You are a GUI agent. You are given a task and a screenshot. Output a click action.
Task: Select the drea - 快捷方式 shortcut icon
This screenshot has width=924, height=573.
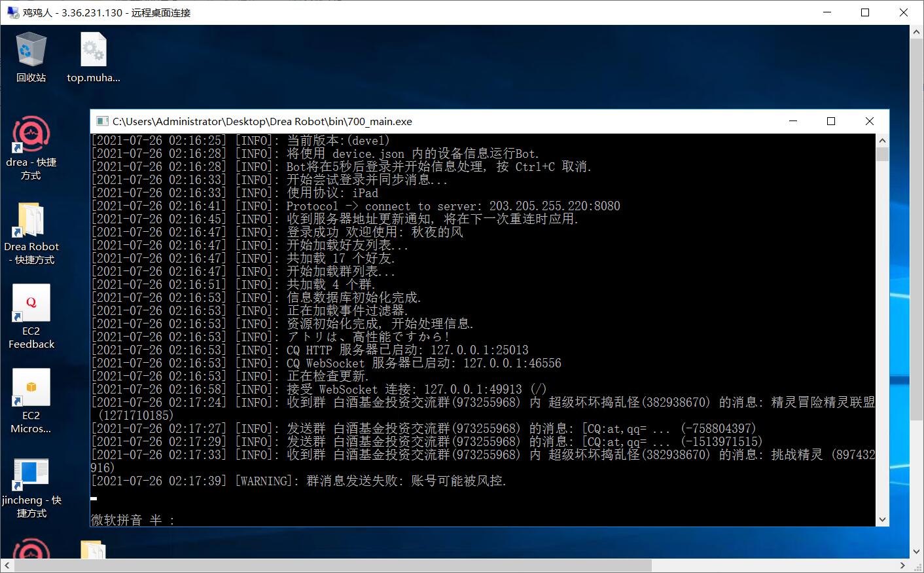[x=31, y=147]
